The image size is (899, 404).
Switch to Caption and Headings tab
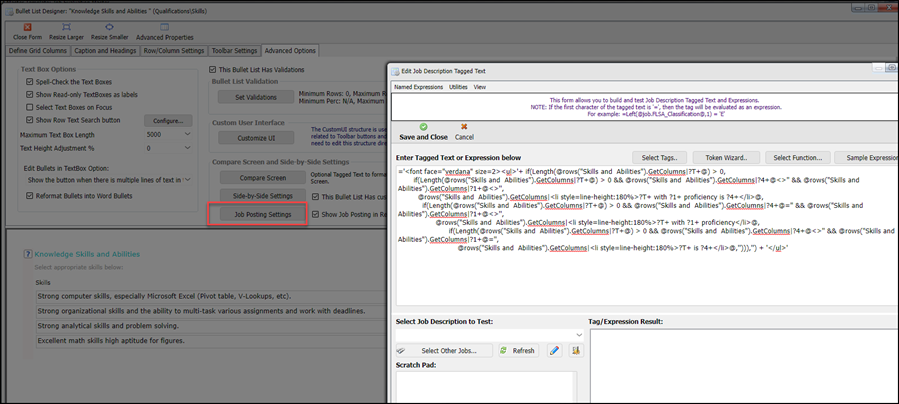[x=105, y=50]
